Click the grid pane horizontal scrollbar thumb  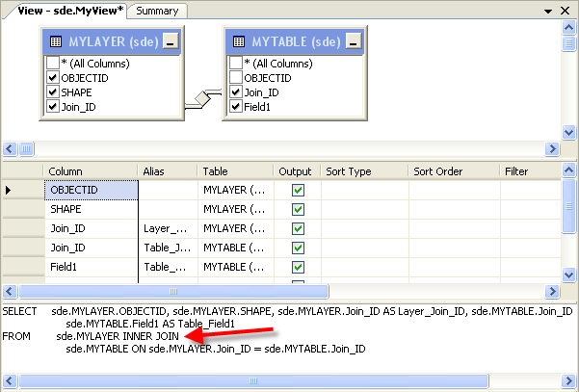[x=173, y=291]
